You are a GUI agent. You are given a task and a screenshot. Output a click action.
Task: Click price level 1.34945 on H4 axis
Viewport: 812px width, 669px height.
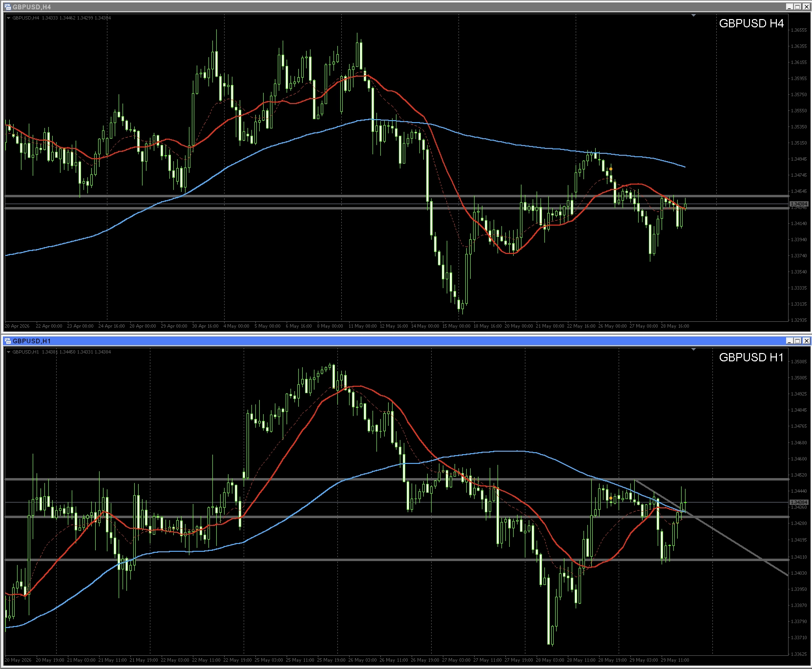click(799, 159)
